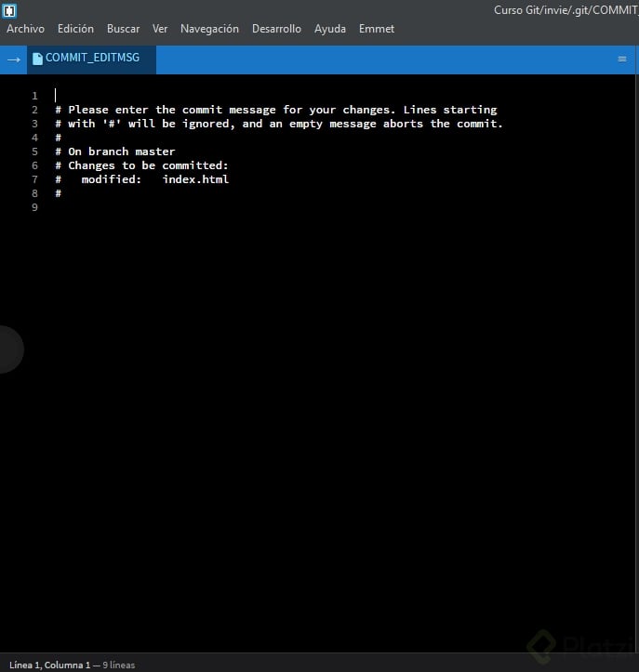Open the Navegación menu
The width and height of the screenshot is (639, 672).
click(x=209, y=29)
